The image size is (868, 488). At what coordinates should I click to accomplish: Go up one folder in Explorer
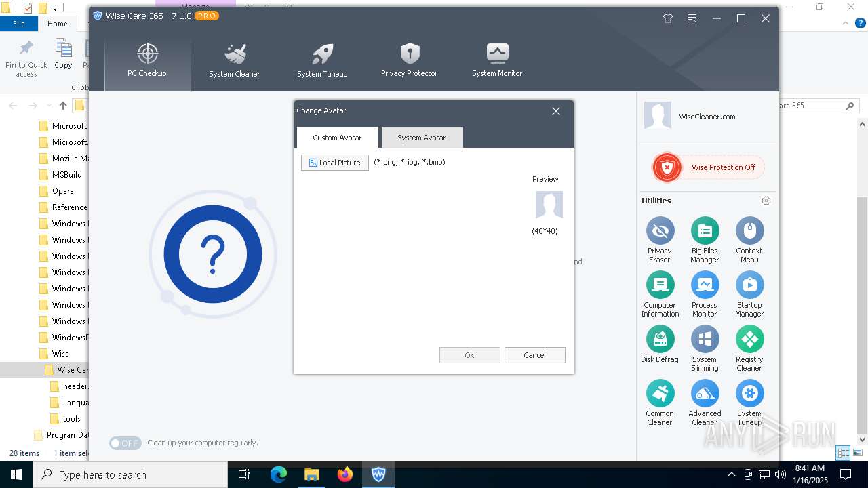63,106
